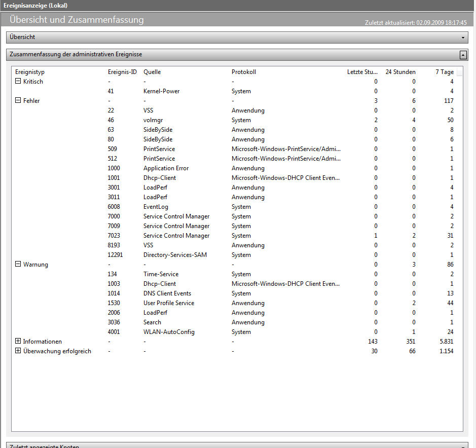Select SideBySide event 63 row
Viewport: 476px width, 448px height.
pos(237,130)
